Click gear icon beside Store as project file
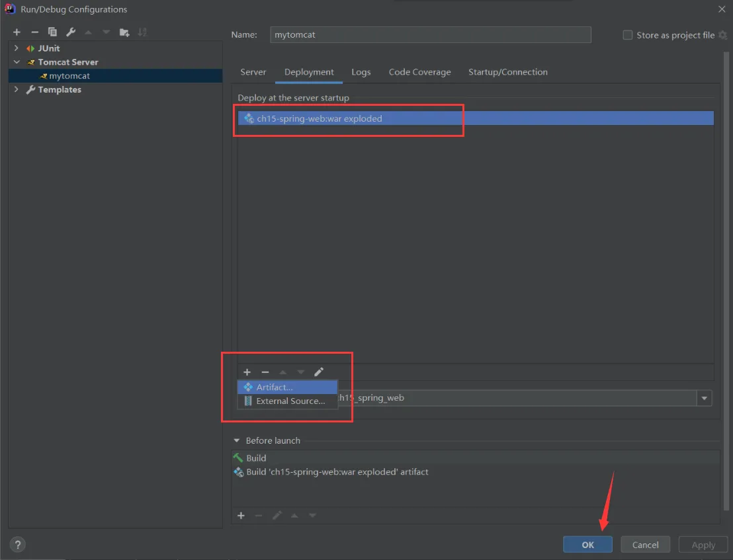This screenshot has height=560, width=733. pos(722,35)
